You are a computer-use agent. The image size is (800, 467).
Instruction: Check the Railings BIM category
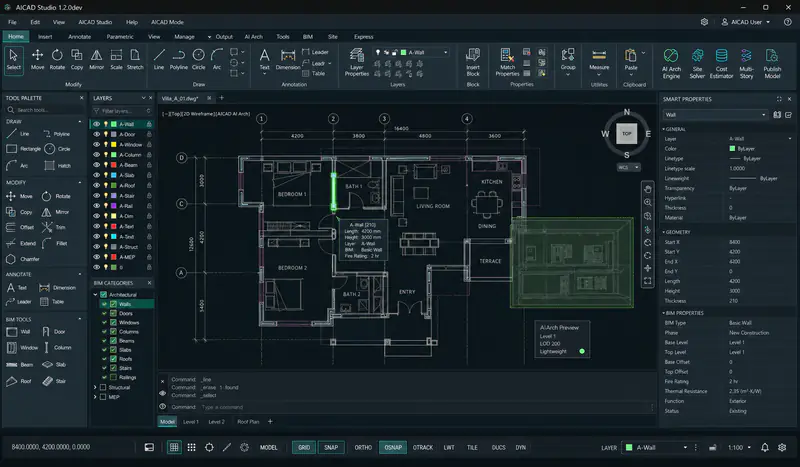pyautogui.click(x=113, y=377)
